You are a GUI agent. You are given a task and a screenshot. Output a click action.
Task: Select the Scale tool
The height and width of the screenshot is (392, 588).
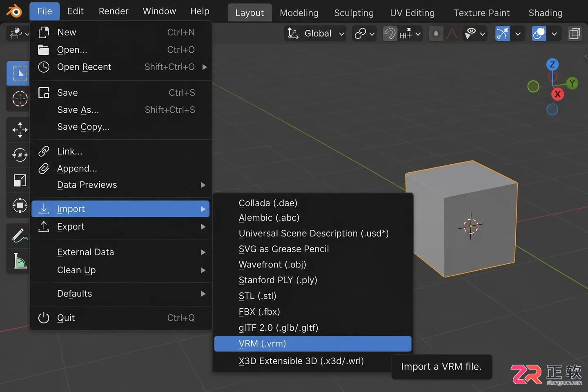click(x=20, y=180)
